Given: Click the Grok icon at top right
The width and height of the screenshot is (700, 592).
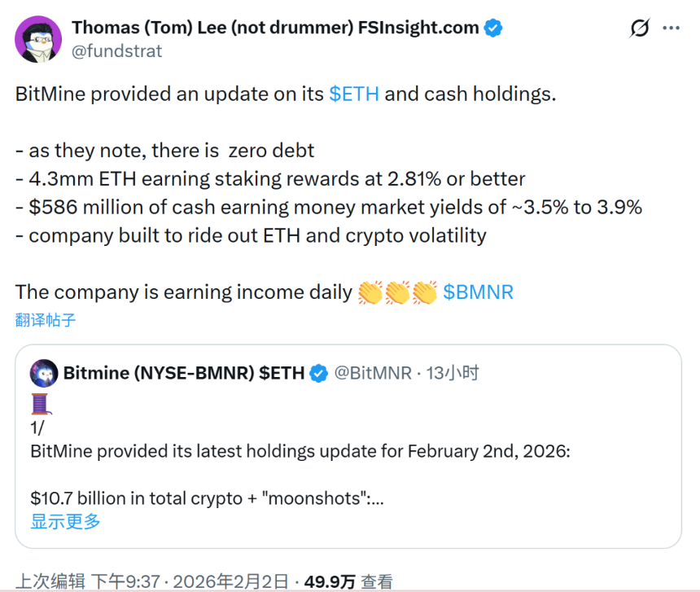Looking at the screenshot, I should pos(641,29).
